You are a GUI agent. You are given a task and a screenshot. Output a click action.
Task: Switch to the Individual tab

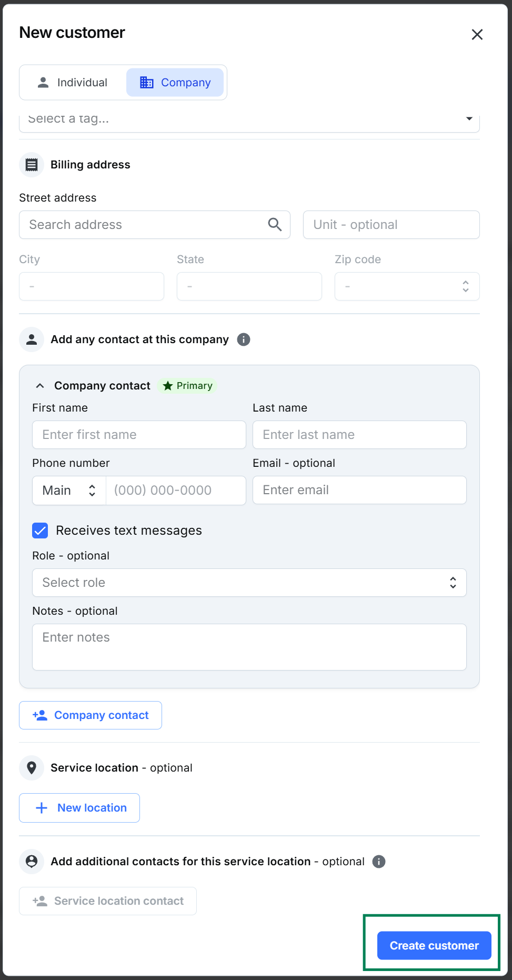(x=73, y=83)
